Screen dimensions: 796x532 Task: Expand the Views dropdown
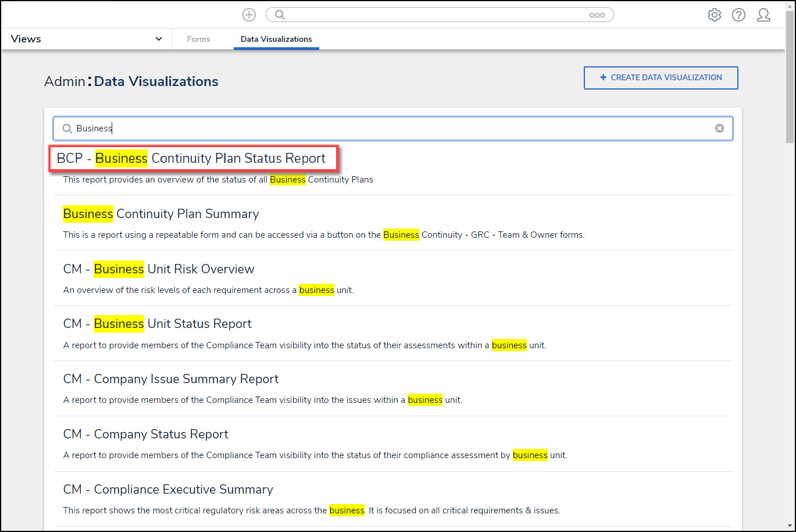click(x=158, y=39)
